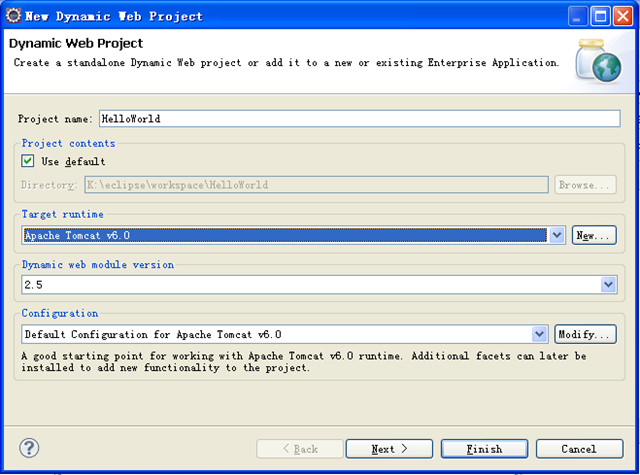Image resolution: width=640 pixels, height=475 pixels.
Task: Click the Project name input field
Action: coord(360,119)
